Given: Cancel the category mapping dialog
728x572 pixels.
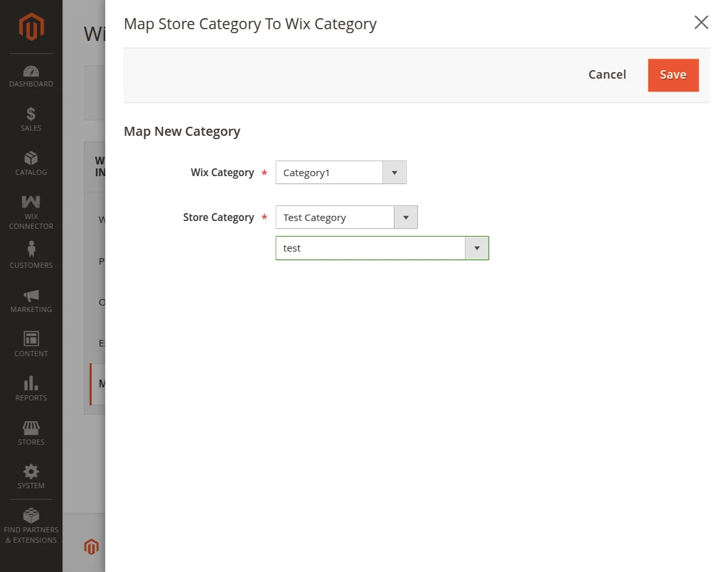Looking at the screenshot, I should point(606,75).
